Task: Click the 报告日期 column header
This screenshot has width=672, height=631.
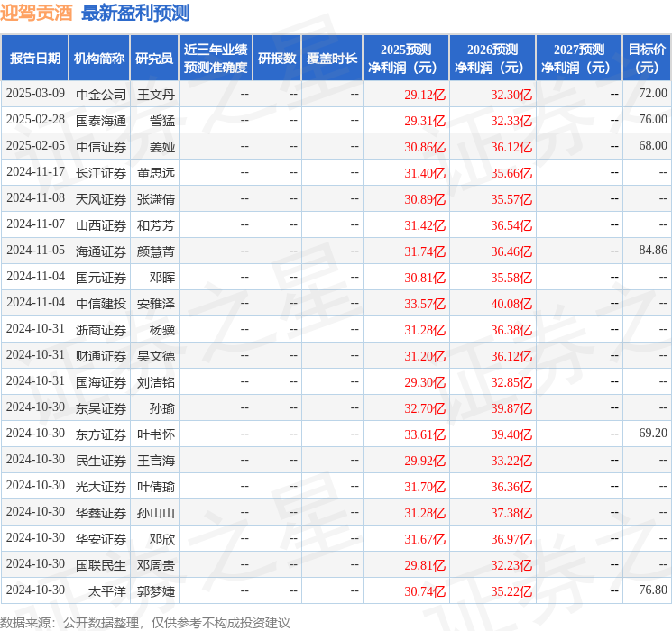Action: click(x=34, y=59)
